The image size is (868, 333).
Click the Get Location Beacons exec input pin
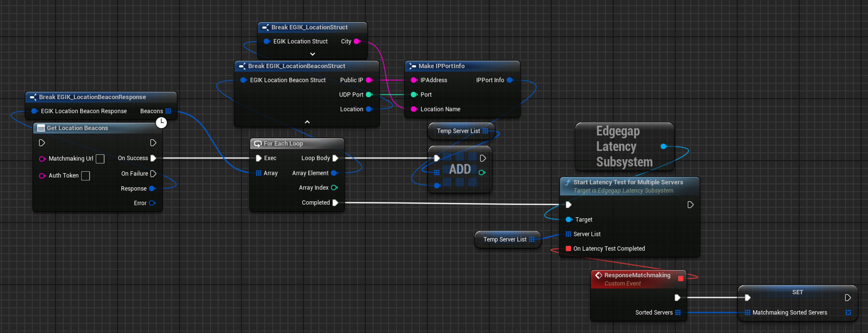(42, 143)
